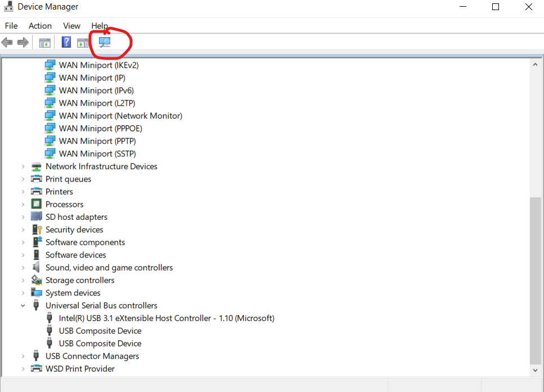Collapse the Universal Serial Bus controllers node
Screen dimensions: 544x392
23,305
